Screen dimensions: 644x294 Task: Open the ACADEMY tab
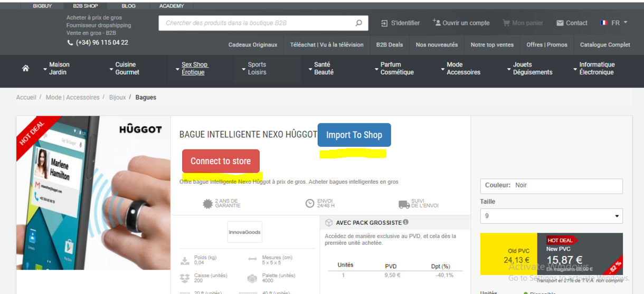click(x=172, y=6)
